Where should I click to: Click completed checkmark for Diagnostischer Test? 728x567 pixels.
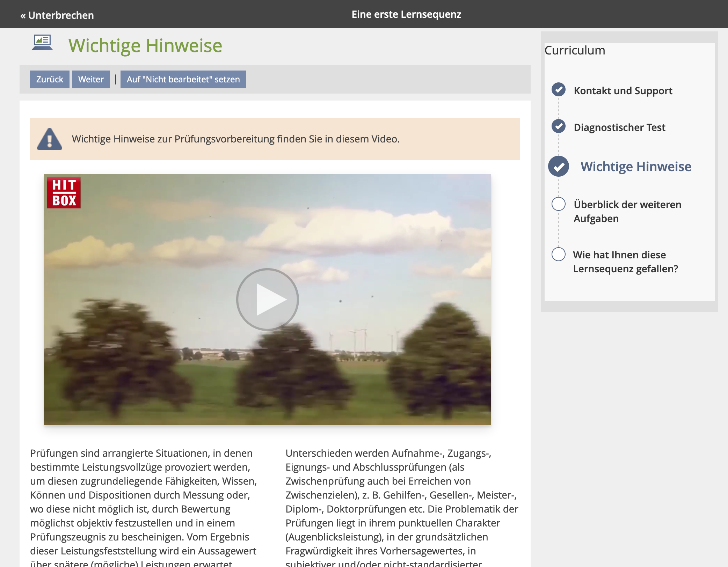click(x=559, y=126)
